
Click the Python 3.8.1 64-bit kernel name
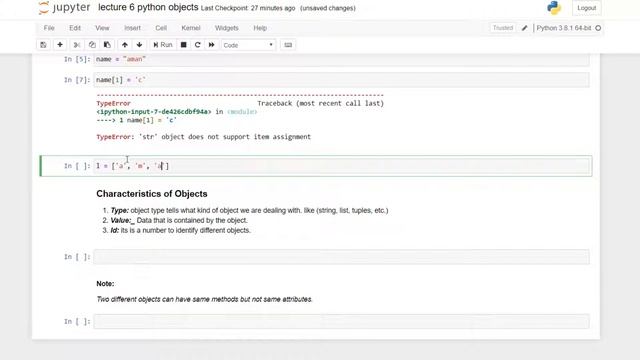pos(564,28)
